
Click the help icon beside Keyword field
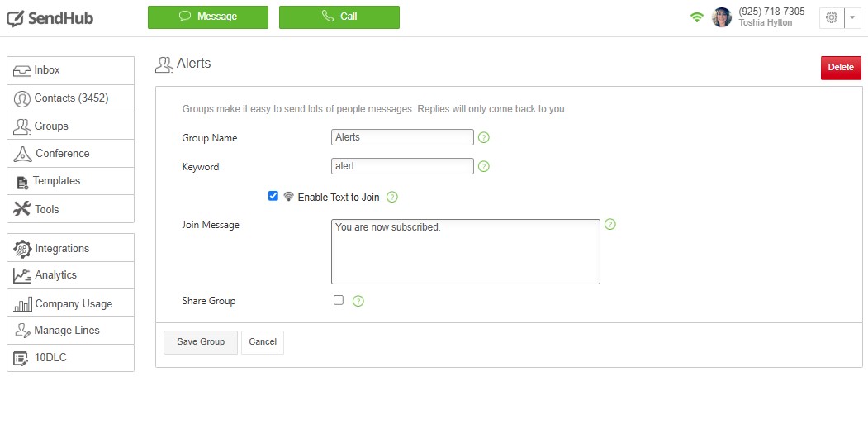[x=484, y=166]
